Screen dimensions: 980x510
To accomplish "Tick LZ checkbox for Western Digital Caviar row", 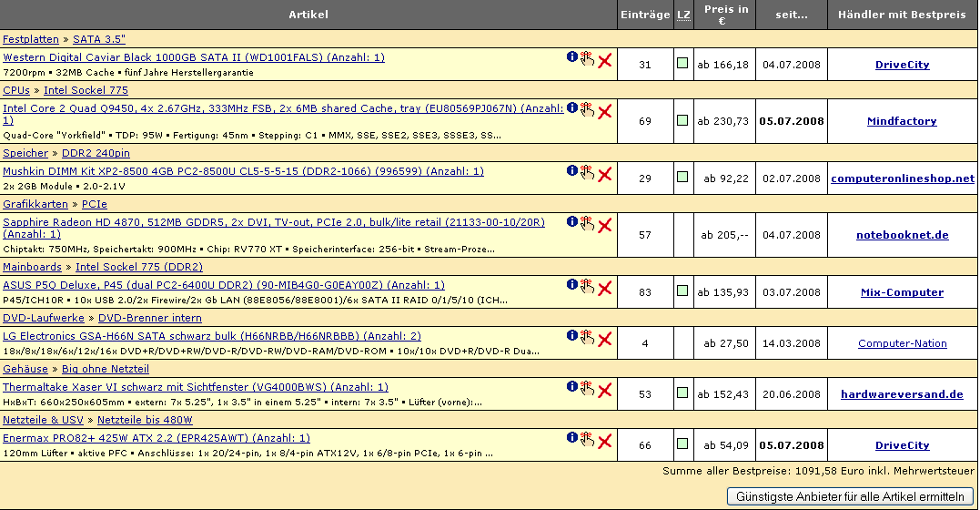I will (682, 63).
